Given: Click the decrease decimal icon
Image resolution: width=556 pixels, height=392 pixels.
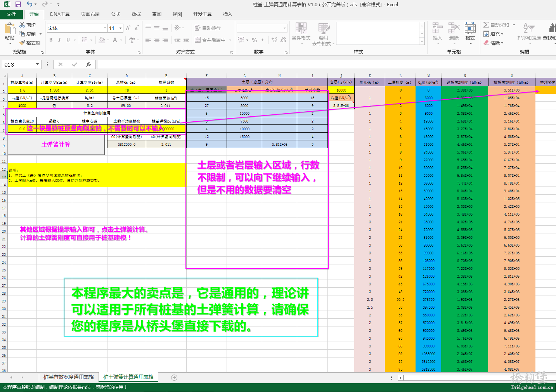Looking at the screenshot, I should coord(283,40).
